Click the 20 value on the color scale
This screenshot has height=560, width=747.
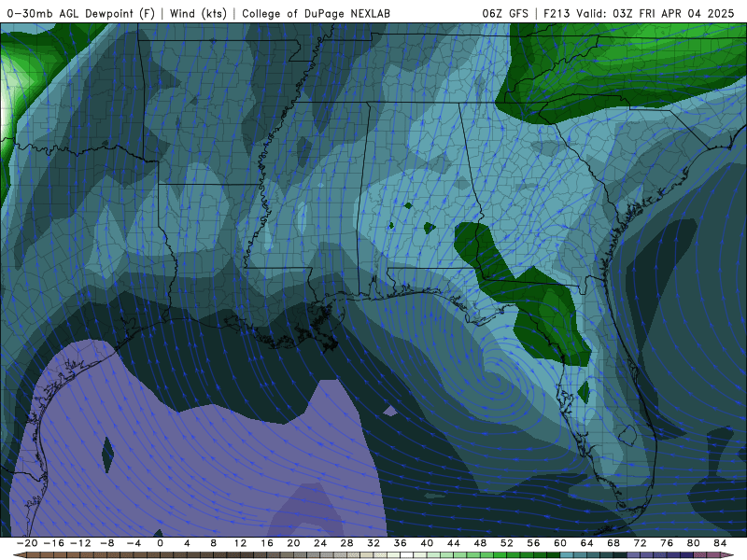pyautogui.click(x=293, y=543)
